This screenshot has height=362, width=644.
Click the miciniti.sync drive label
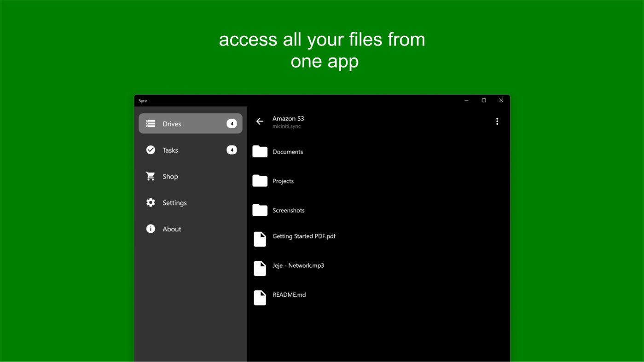tap(286, 126)
